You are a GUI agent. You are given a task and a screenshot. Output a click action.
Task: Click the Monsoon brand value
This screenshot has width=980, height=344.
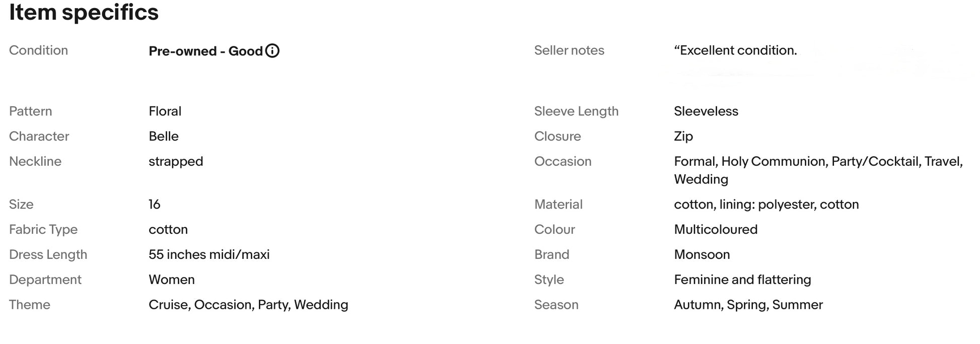point(702,255)
